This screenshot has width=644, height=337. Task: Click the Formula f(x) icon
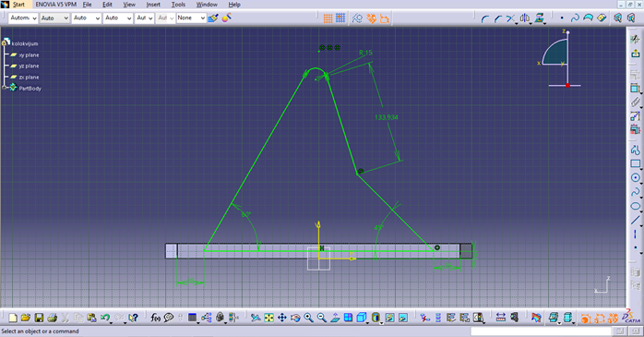pos(155,318)
